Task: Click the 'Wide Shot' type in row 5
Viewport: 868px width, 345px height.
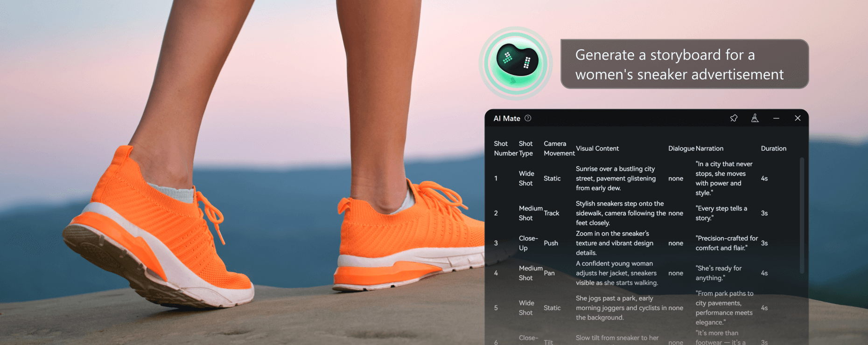Action: click(x=526, y=308)
